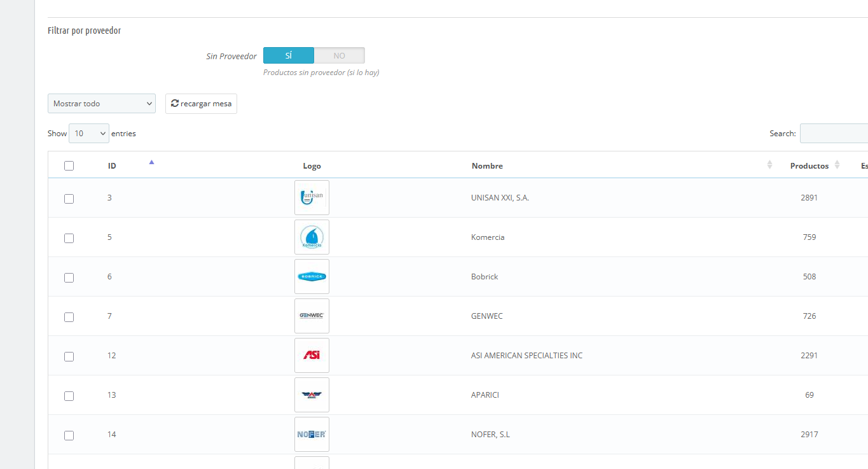Sort by ID using ascending arrow

click(x=151, y=163)
